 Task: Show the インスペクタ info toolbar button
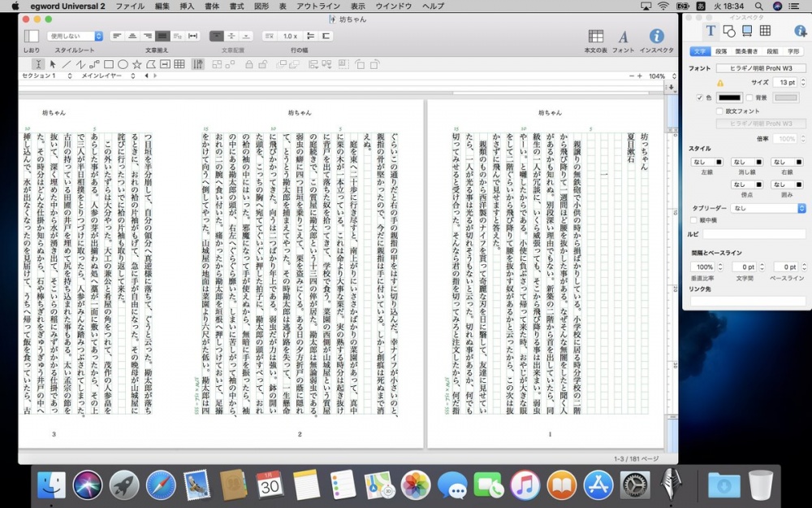click(x=657, y=36)
